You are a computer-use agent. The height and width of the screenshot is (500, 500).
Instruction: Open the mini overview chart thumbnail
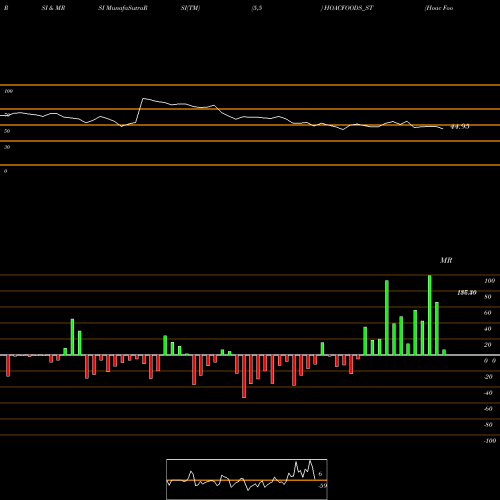point(247,479)
